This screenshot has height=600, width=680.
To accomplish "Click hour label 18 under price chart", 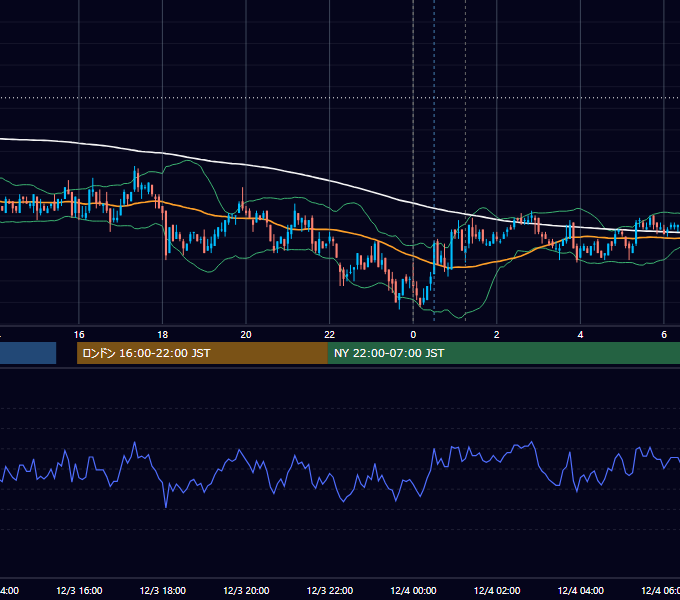I will pos(163,335).
